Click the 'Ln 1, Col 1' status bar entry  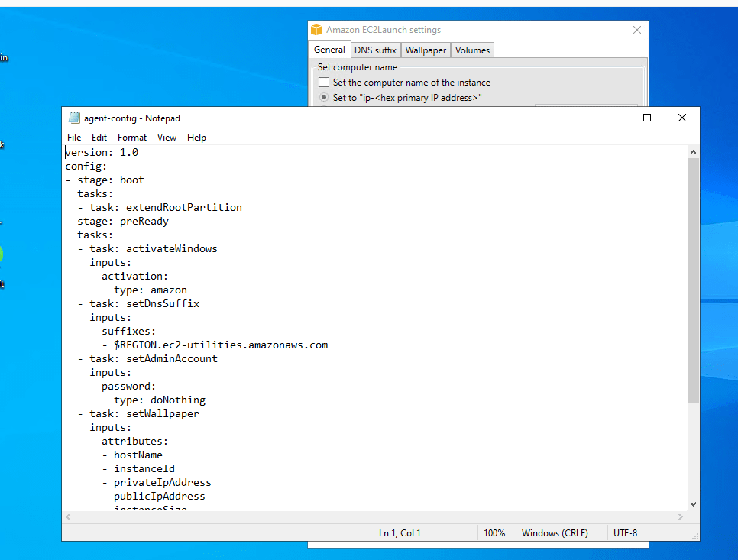400,533
